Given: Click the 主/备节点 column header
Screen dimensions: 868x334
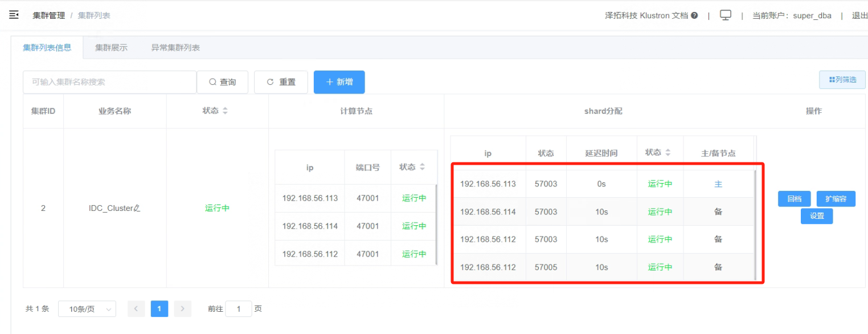Looking at the screenshot, I should pyautogui.click(x=718, y=153).
